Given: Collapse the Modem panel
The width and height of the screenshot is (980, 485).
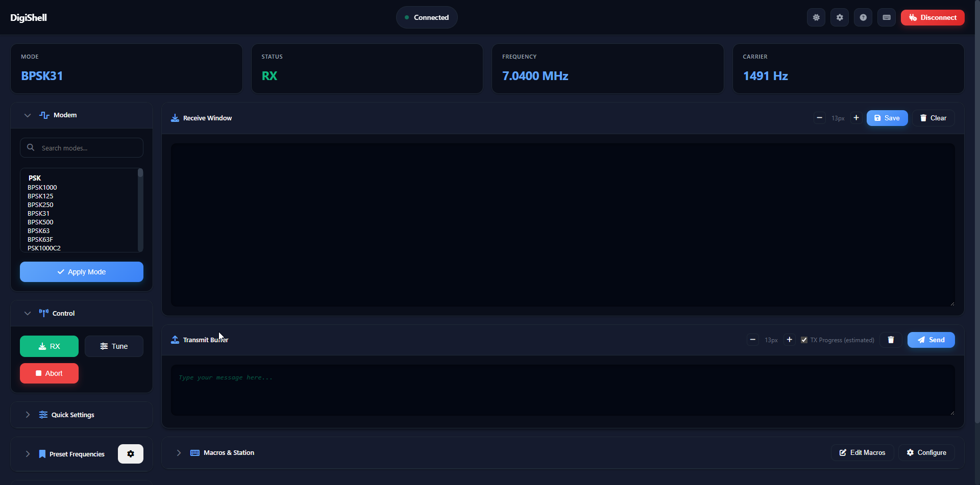Looking at the screenshot, I should point(27,115).
